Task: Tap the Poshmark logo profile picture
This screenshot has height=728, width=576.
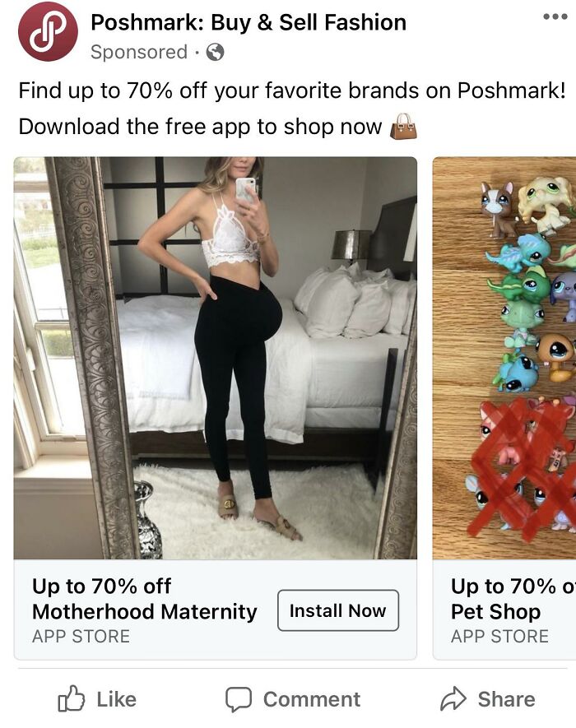Action: (48, 31)
